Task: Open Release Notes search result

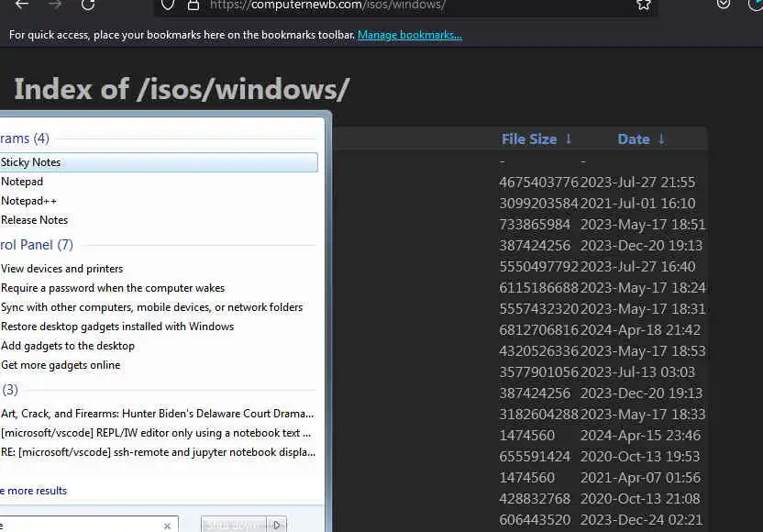Action: tap(34, 220)
